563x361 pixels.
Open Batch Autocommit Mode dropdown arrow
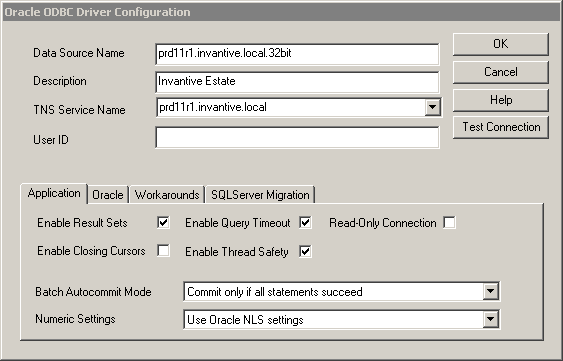(490, 291)
